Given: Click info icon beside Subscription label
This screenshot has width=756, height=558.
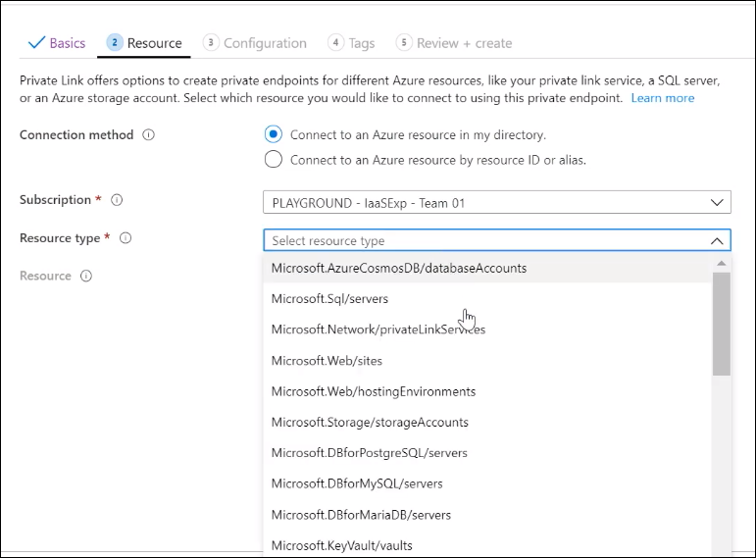Looking at the screenshot, I should coord(117,200).
